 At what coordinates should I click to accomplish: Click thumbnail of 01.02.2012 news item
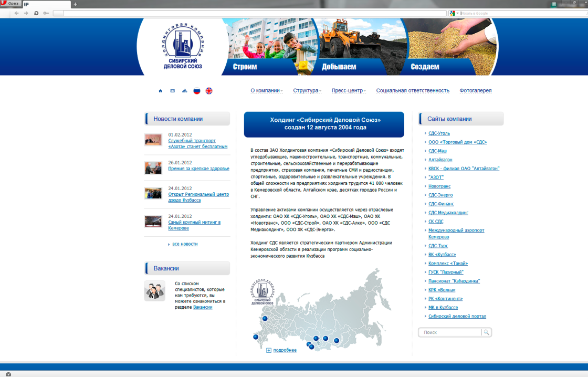pyautogui.click(x=153, y=140)
